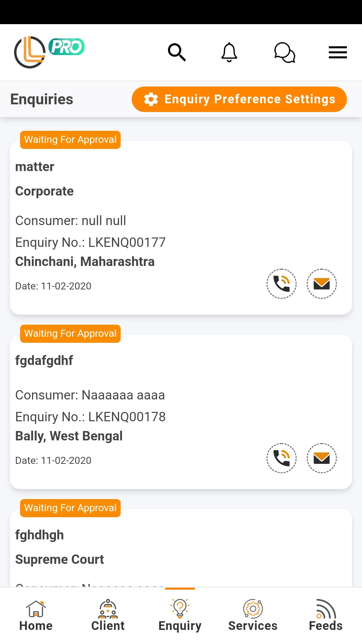Email consumer for enquiry LKENQ00177
362x644 pixels.
322,284
